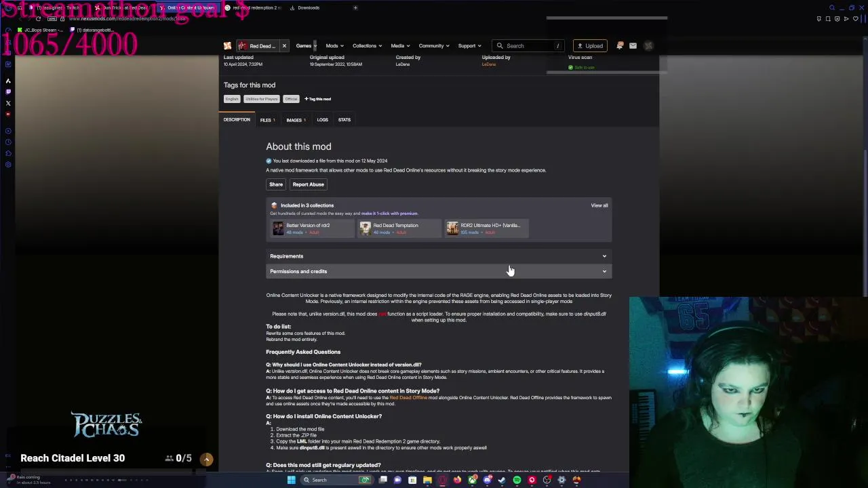Select the English tag
This screenshot has height=488, width=868.
(x=232, y=99)
